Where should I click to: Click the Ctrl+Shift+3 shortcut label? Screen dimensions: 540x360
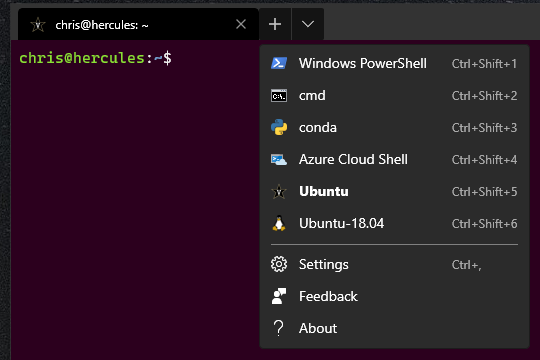[484, 128]
